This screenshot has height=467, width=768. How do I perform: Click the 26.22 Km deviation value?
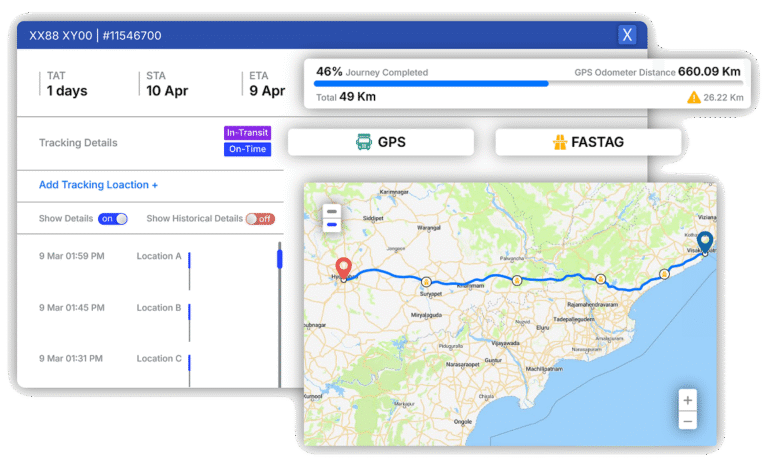[x=723, y=98]
